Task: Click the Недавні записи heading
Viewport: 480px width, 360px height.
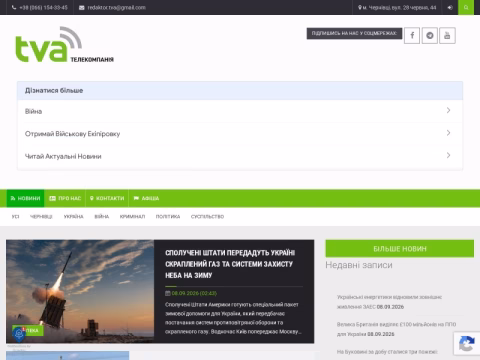Action: 359,265
